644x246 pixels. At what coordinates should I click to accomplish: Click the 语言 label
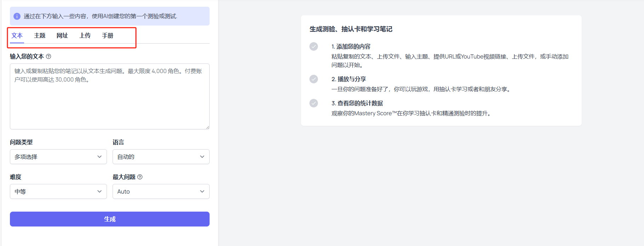[x=118, y=142]
